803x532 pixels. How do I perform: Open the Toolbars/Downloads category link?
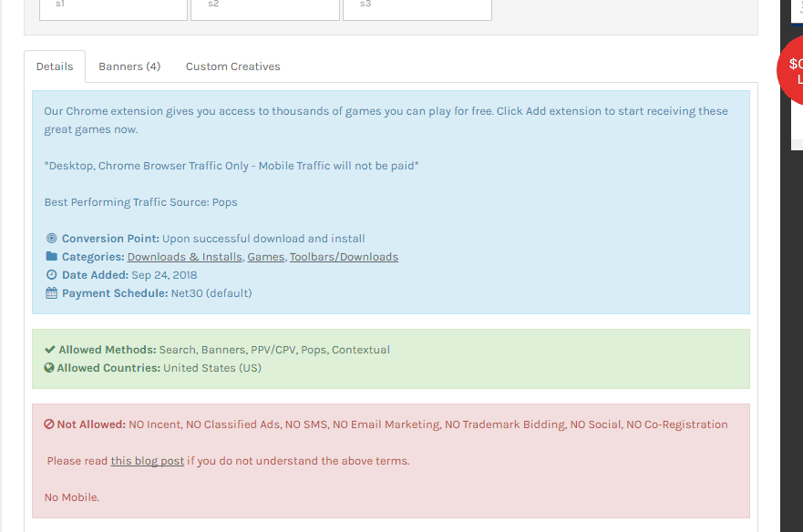[345, 257]
